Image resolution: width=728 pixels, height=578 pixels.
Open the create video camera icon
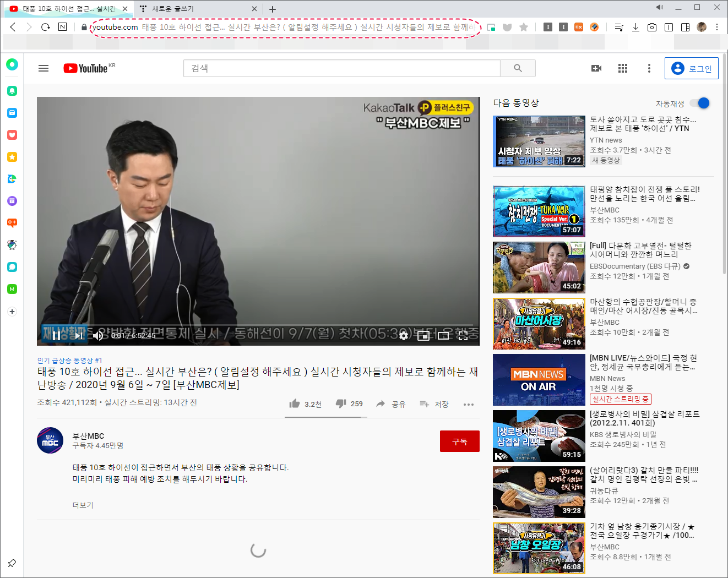click(x=596, y=68)
